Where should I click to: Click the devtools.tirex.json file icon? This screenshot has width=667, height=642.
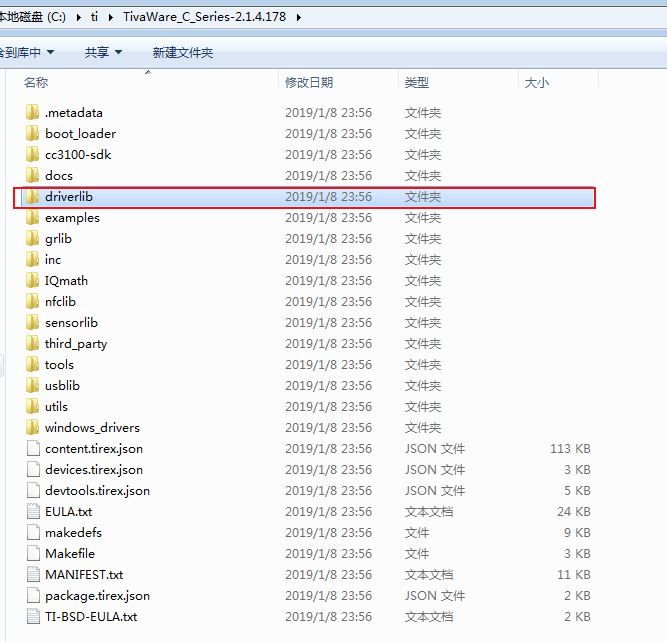(33, 491)
